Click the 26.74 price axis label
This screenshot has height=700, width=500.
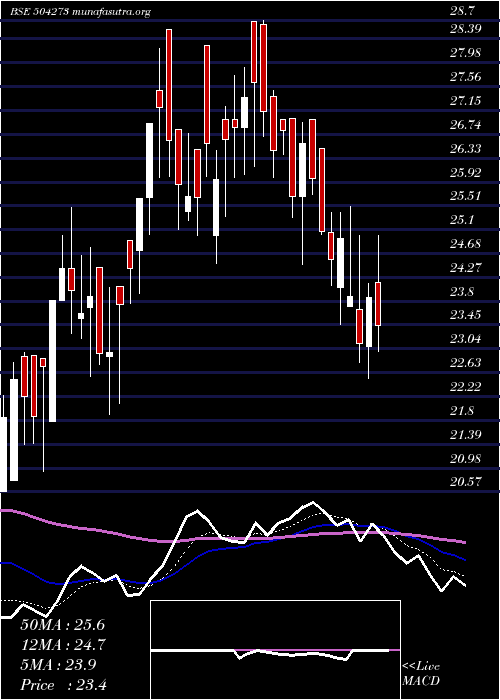click(x=466, y=125)
